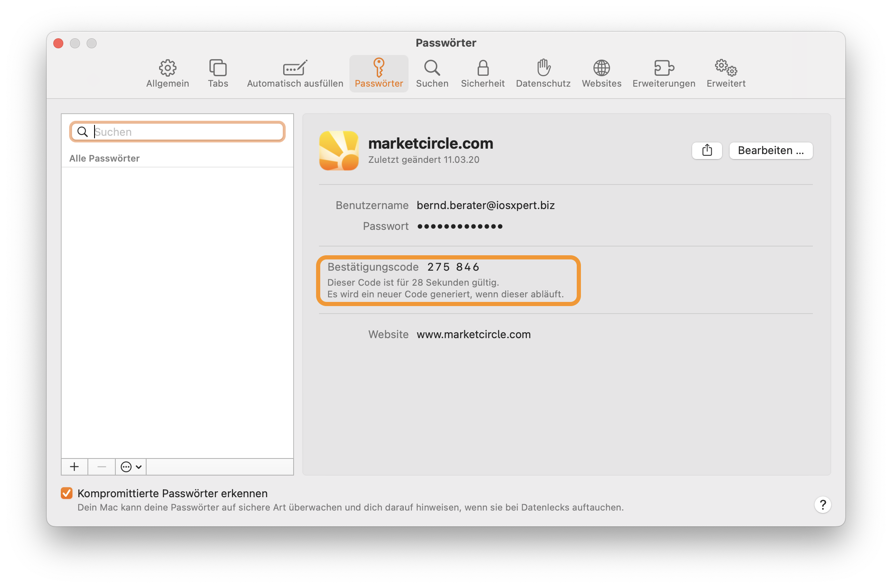Image resolution: width=892 pixels, height=588 pixels.
Task: Open the help question mark button
Action: tap(822, 505)
